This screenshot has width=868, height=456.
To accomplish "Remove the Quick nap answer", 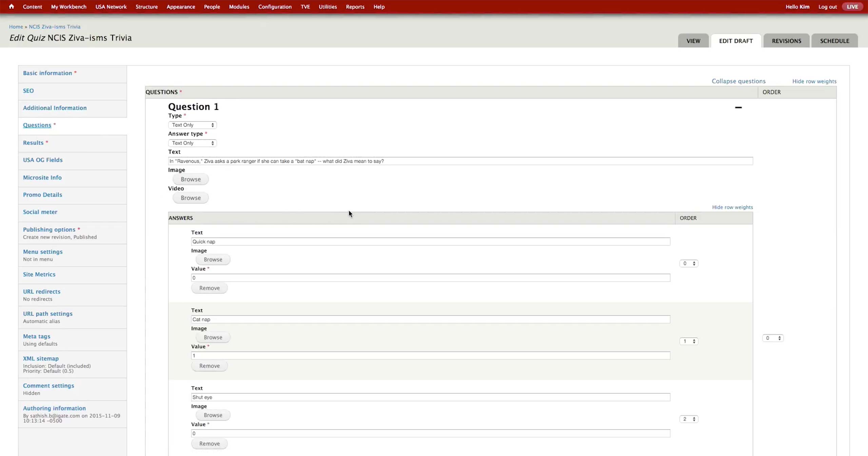I will pos(209,288).
